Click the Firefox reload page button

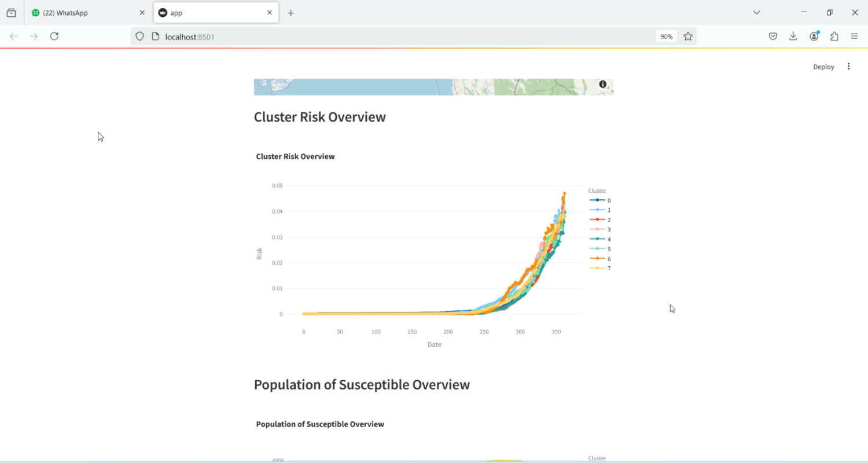tap(54, 36)
